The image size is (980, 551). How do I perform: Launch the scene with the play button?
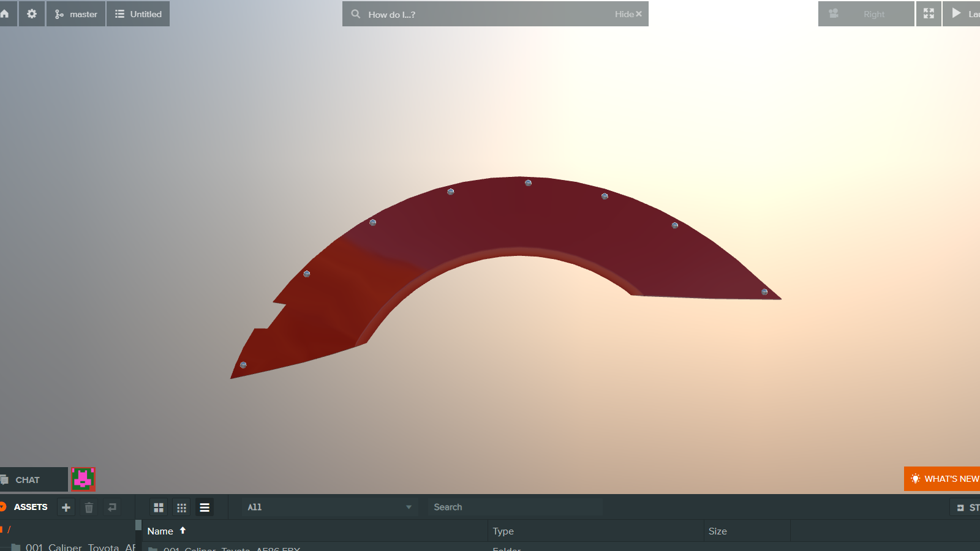pyautogui.click(x=962, y=13)
